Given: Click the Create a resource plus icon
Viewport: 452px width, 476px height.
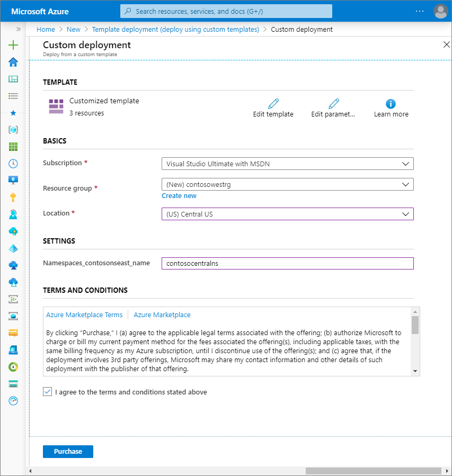Looking at the screenshot, I should coord(13,45).
